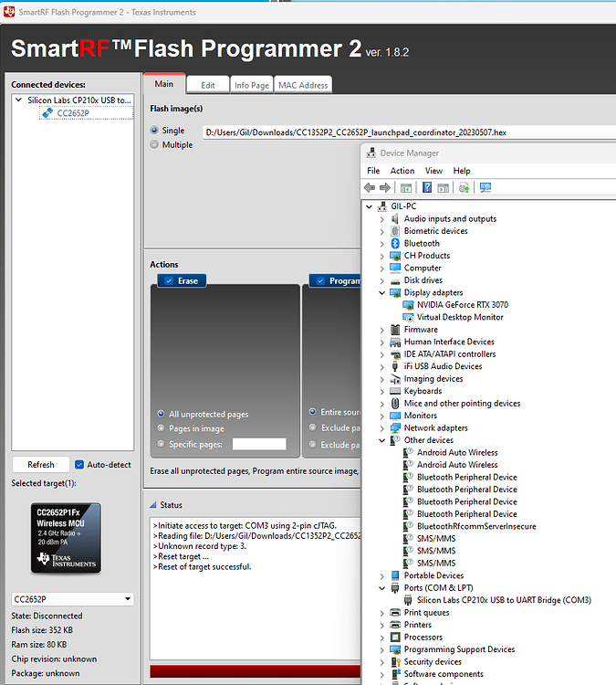The image size is (616, 685).
Task: Collapse the GIL-PC root node
Action: [x=369, y=206]
